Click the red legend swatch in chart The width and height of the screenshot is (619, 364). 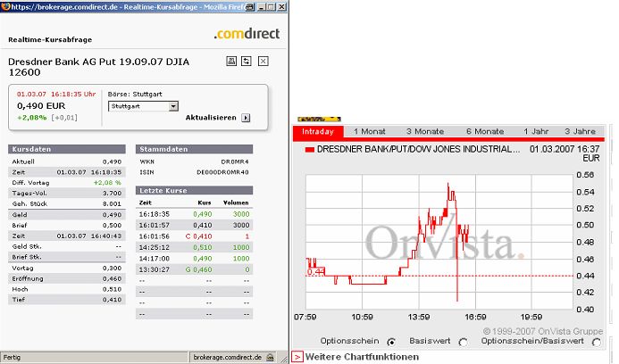pyautogui.click(x=309, y=150)
